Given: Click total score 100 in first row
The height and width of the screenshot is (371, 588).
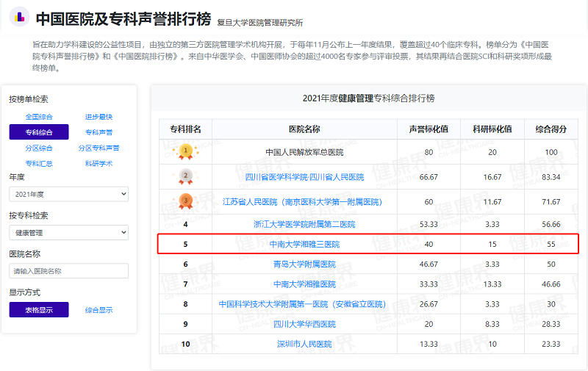Looking at the screenshot, I should (551, 152).
